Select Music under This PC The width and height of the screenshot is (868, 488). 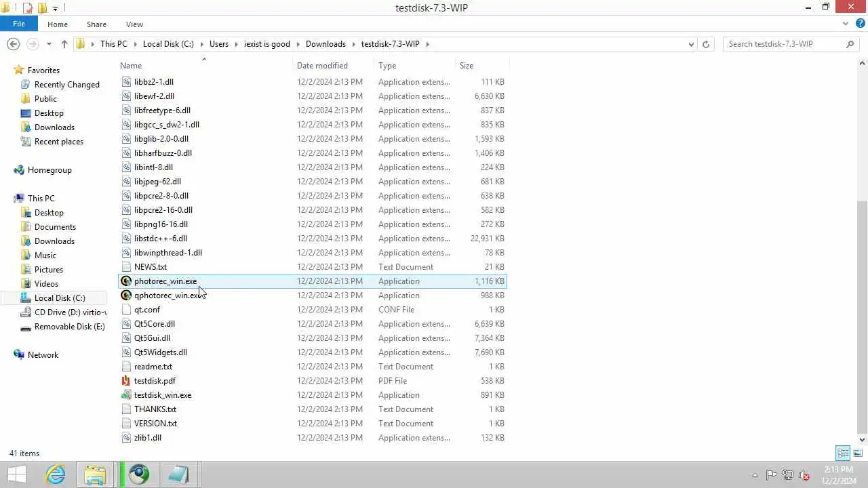click(x=45, y=256)
